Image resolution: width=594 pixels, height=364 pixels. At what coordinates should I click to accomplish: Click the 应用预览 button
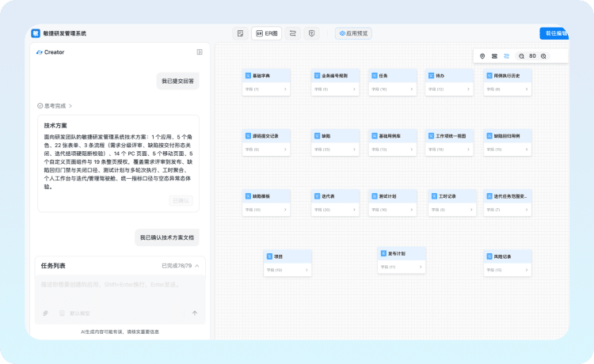tap(353, 33)
